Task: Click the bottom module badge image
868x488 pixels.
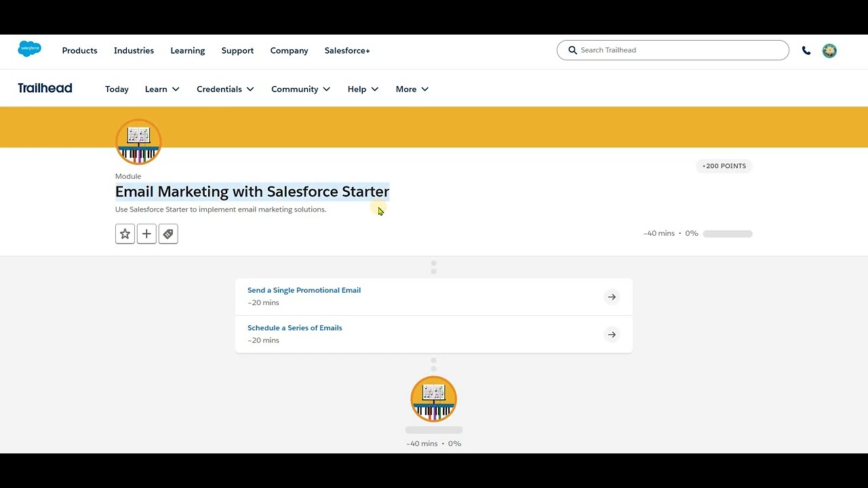Action: 434,399
